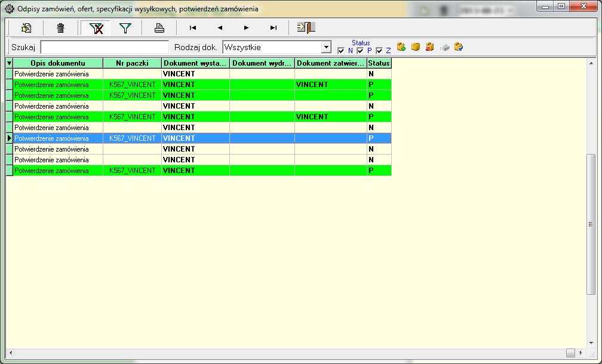Open the grid corner triangle menu
The height and width of the screenshot is (364, 602).
(9, 63)
